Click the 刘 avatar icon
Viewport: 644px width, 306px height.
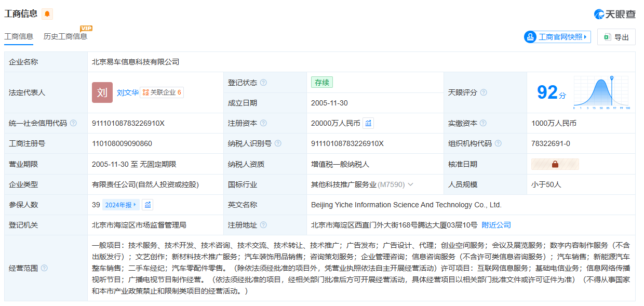point(102,92)
